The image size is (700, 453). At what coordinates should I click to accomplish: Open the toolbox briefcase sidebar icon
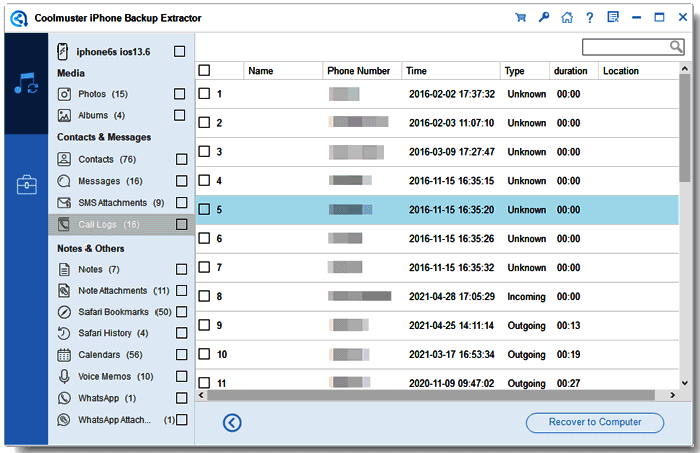point(27,184)
